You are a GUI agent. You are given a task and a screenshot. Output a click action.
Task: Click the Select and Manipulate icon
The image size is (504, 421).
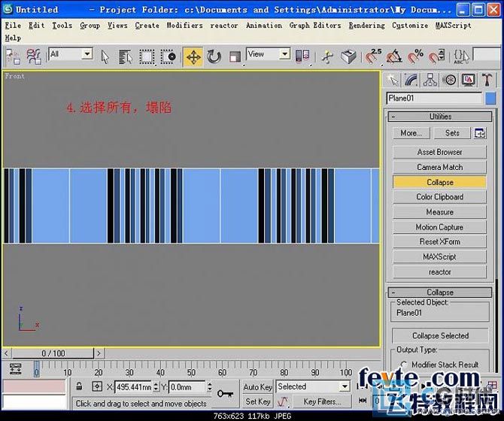(327, 57)
